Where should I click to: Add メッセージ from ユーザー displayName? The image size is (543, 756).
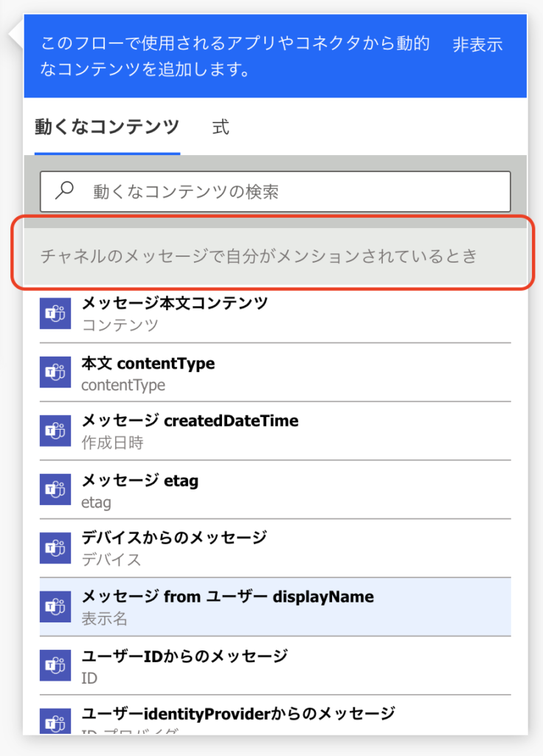click(275, 607)
